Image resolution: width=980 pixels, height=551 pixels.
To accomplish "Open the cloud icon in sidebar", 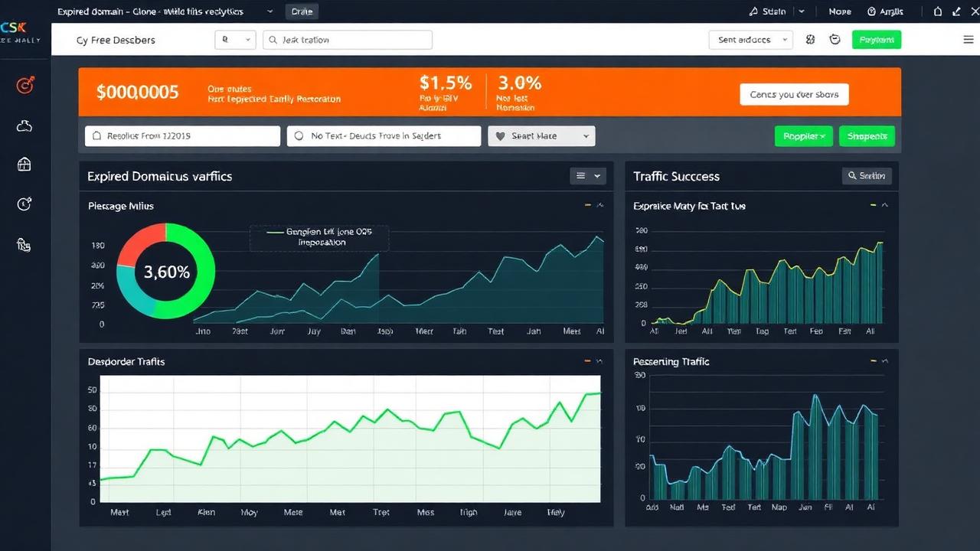I will 24,126.
